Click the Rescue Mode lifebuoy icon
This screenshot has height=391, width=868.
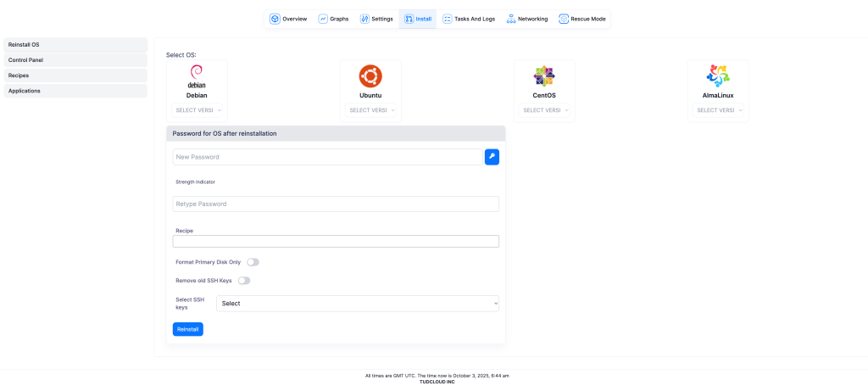[564, 19]
